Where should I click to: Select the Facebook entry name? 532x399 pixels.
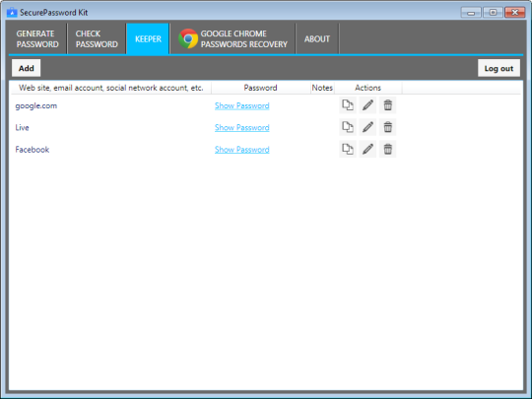coord(33,150)
